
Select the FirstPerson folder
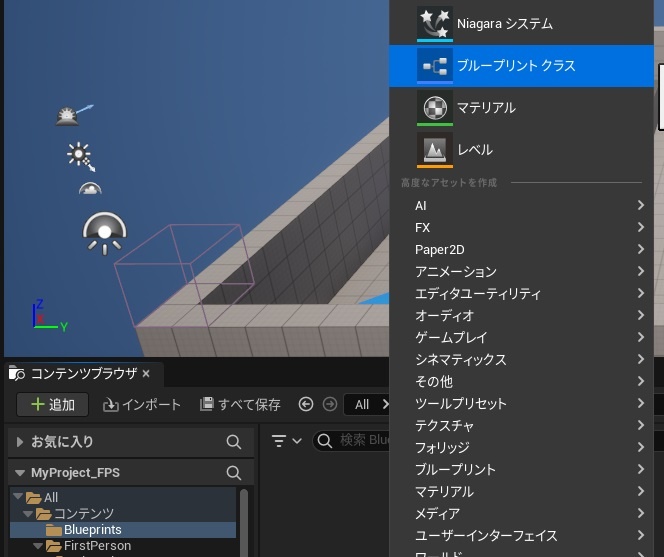(97, 546)
